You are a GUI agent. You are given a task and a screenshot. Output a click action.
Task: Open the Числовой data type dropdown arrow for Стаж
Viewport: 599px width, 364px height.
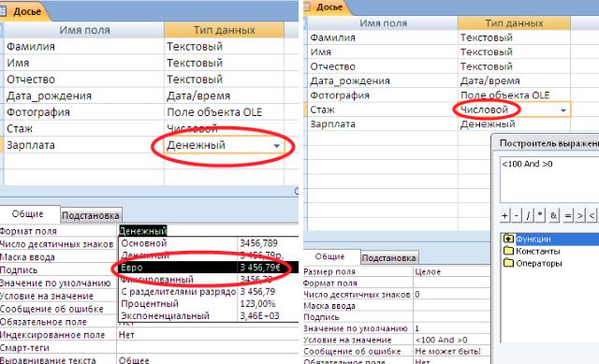pos(563,110)
